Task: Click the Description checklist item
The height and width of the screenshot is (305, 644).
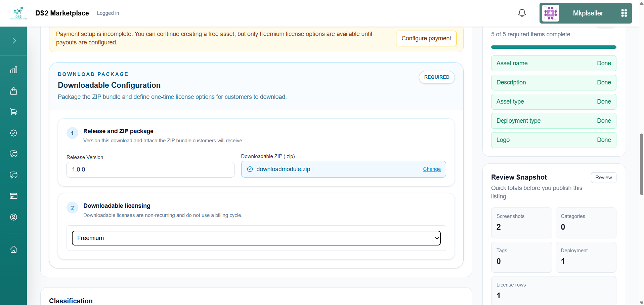Action: (x=553, y=82)
